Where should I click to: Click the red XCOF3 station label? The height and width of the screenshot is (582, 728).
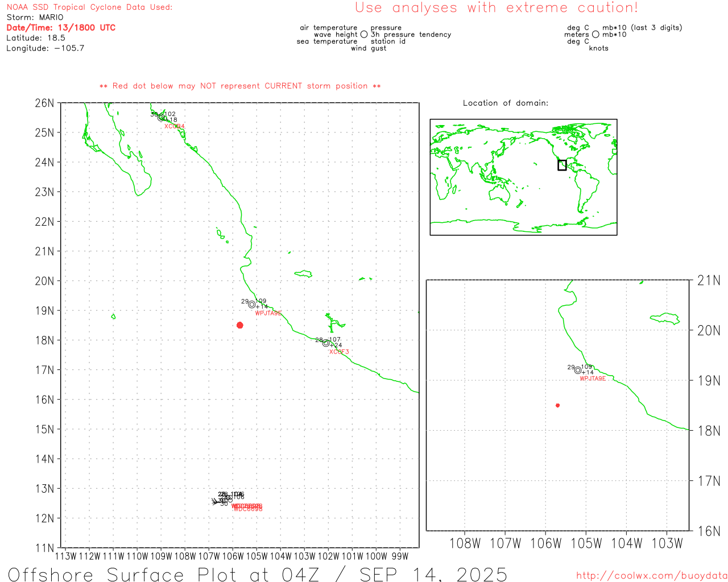point(339,352)
